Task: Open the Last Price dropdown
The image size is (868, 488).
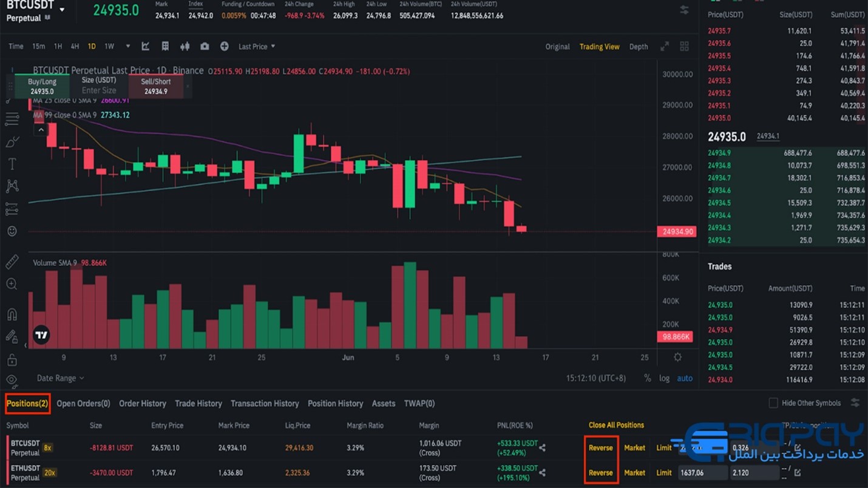Action: (257, 46)
